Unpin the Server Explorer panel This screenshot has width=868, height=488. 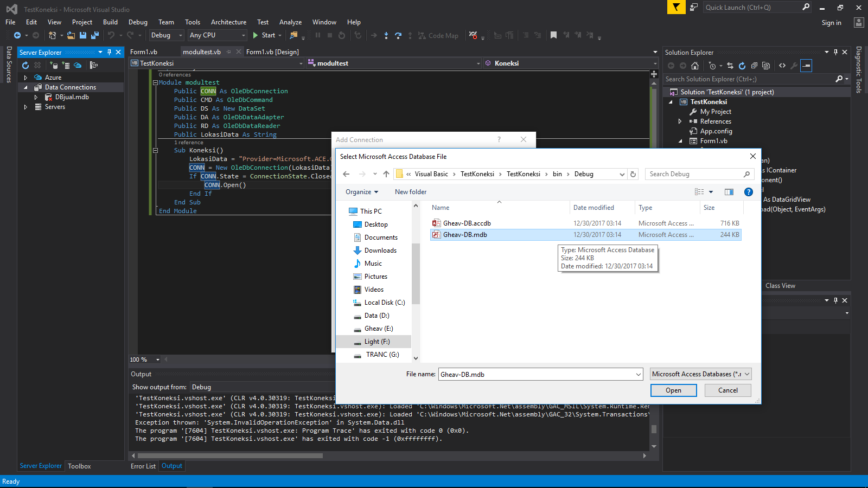[x=109, y=52]
